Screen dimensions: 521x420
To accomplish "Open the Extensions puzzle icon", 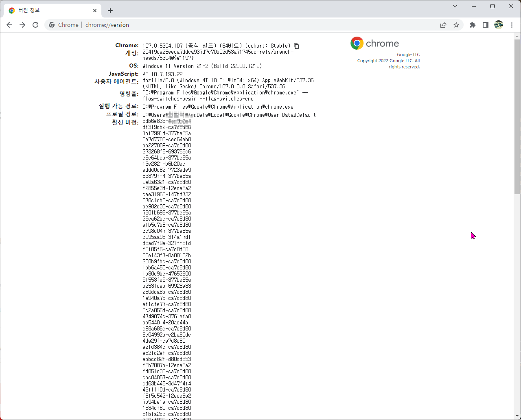I will (x=473, y=25).
